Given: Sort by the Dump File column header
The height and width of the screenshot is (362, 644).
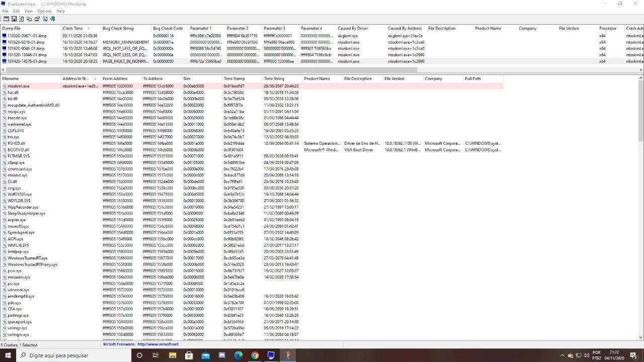Looking at the screenshot, I should (31, 29).
